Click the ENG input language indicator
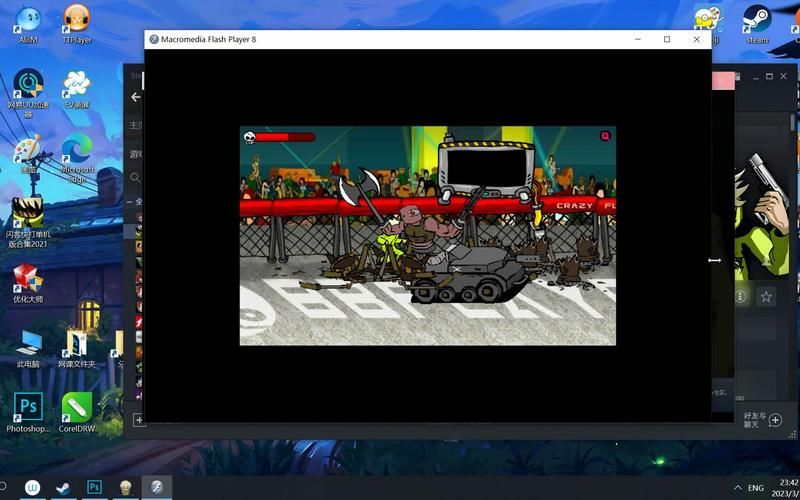 [756, 488]
